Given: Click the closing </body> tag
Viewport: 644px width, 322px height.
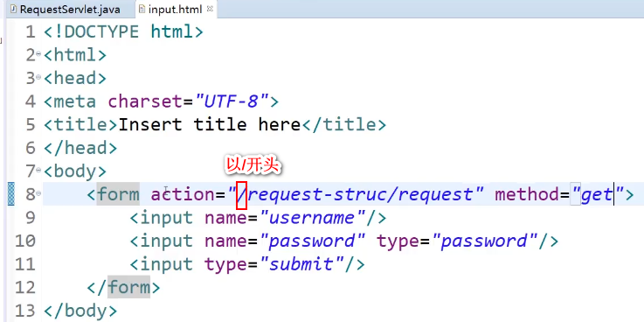Looking at the screenshot, I should 80,310.
